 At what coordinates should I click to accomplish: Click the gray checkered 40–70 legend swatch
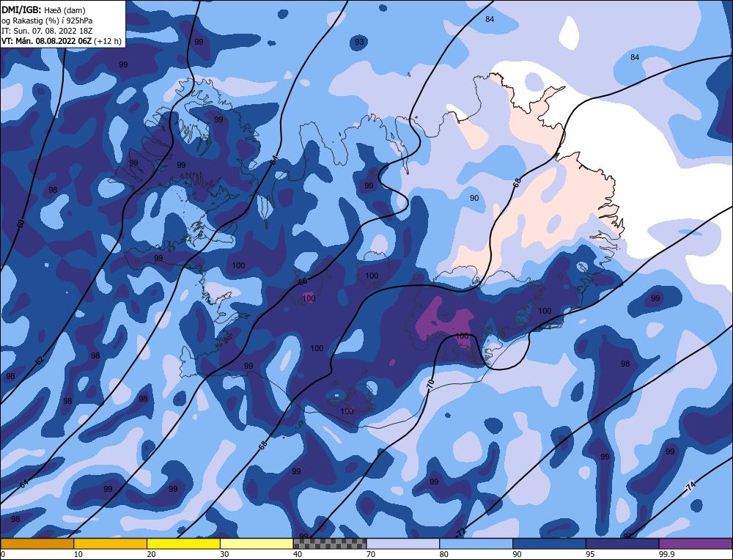330,544
